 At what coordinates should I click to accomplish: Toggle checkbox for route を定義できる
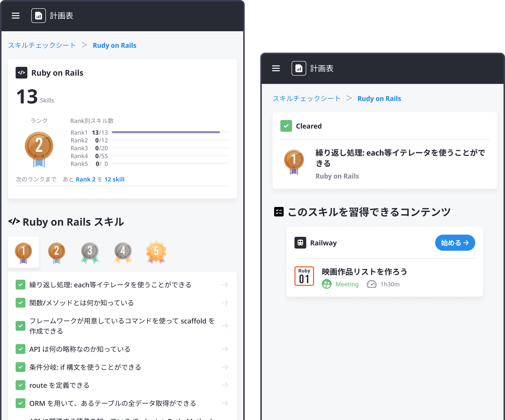point(20,385)
